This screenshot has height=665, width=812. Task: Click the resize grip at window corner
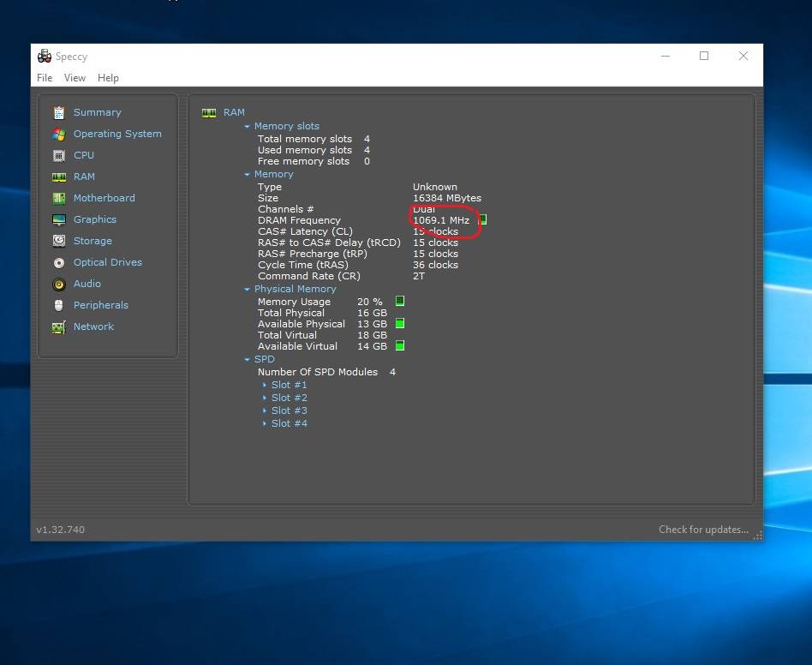(758, 536)
